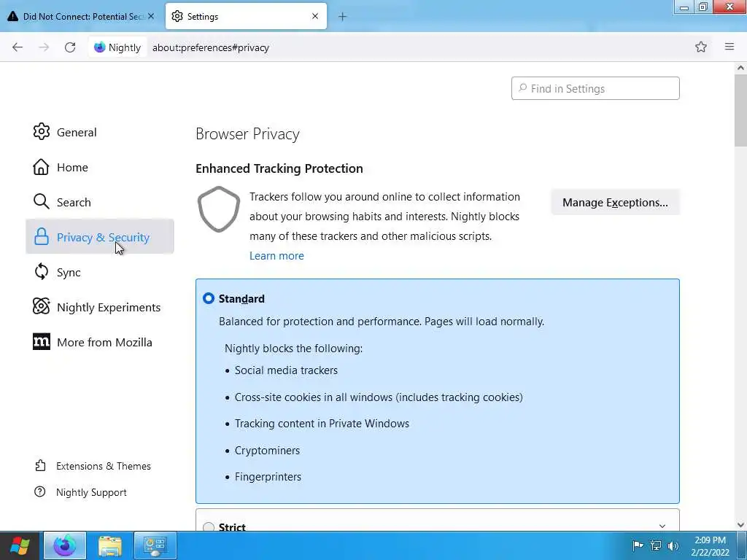Click the taskbar clock showing 2:09 PM

coord(710,545)
